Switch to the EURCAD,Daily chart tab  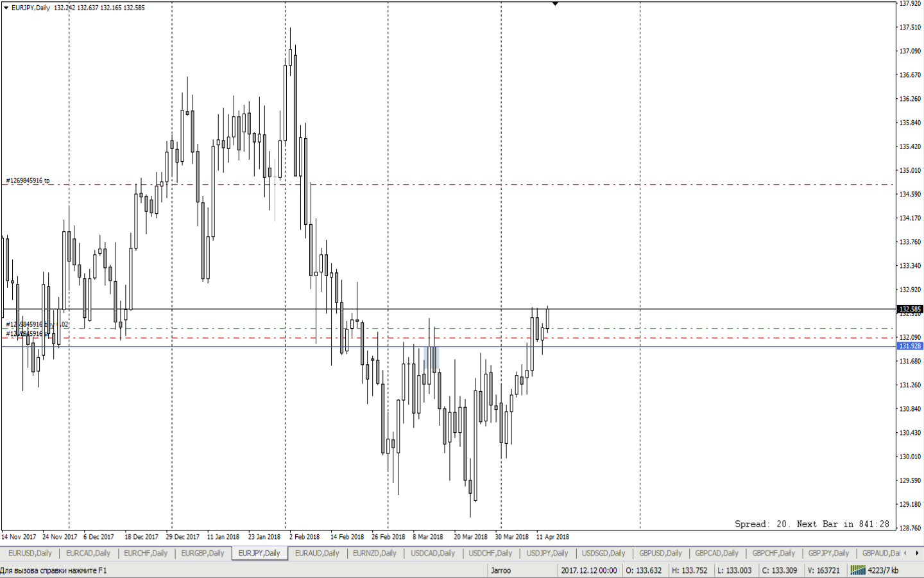coord(88,553)
